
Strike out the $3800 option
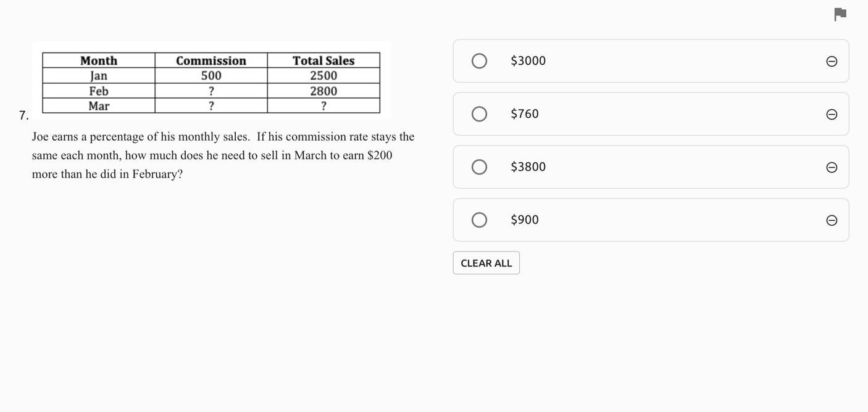coord(832,167)
